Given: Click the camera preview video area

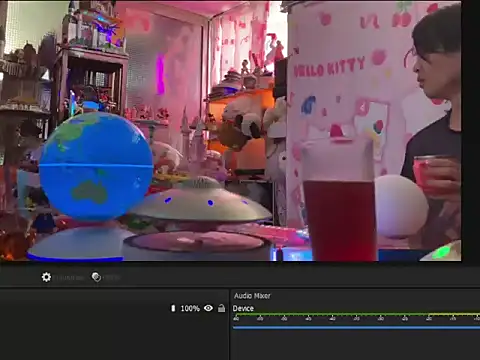Looking at the screenshot, I should click(x=231, y=131).
